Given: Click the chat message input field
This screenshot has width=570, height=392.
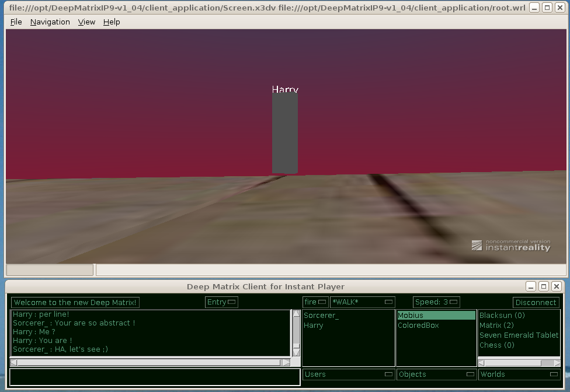Looking at the screenshot, I should 155,377.
